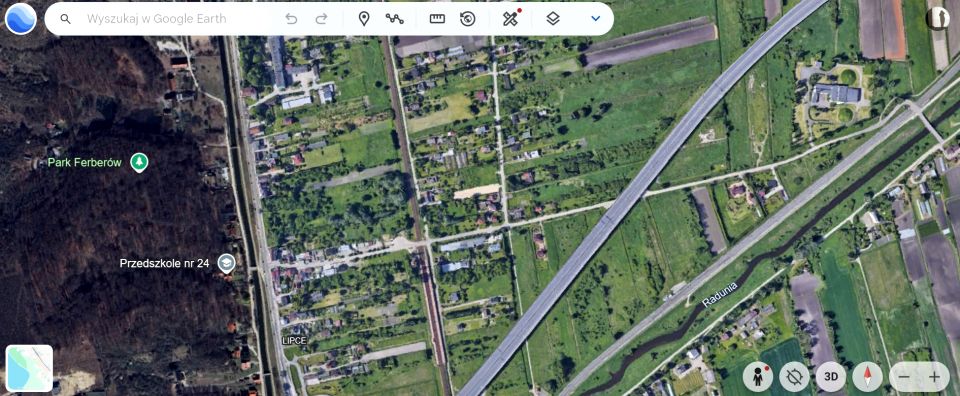Undo the last action

pyautogui.click(x=291, y=19)
